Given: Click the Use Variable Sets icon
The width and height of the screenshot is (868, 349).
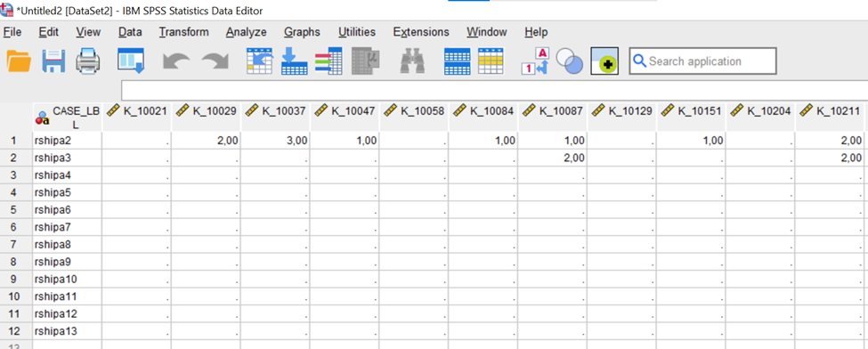Looking at the screenshot, I should (x=570, y=61).
